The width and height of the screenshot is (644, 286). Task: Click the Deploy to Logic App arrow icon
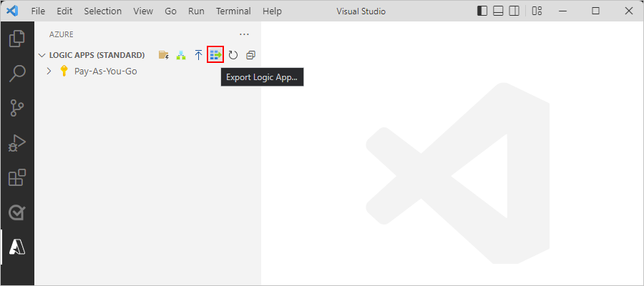[x=198, y=55]
